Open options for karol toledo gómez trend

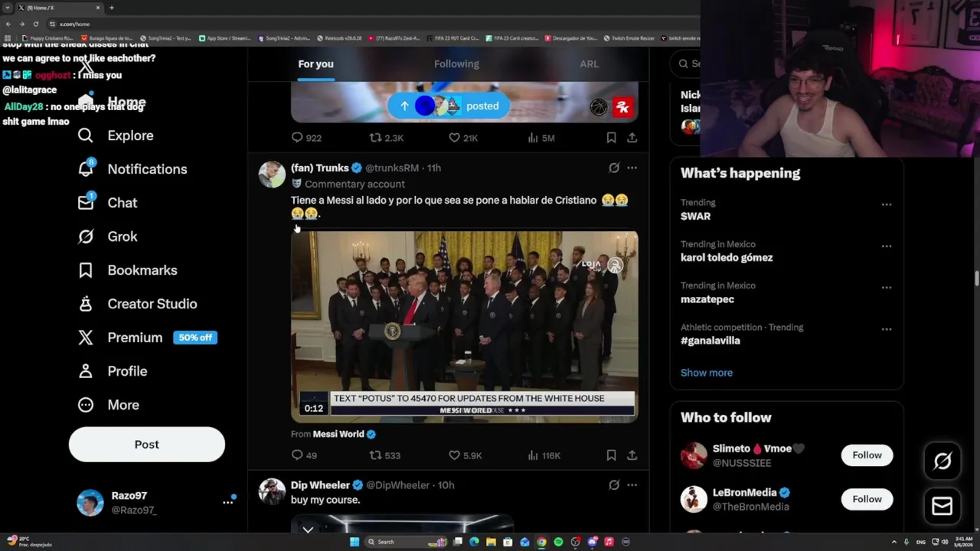click(x=886, y=246)
